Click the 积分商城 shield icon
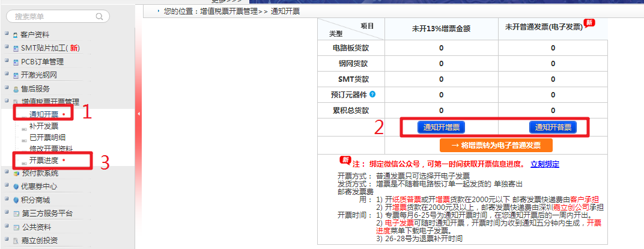This screenshot has width=644, height=249. [16, 200]
